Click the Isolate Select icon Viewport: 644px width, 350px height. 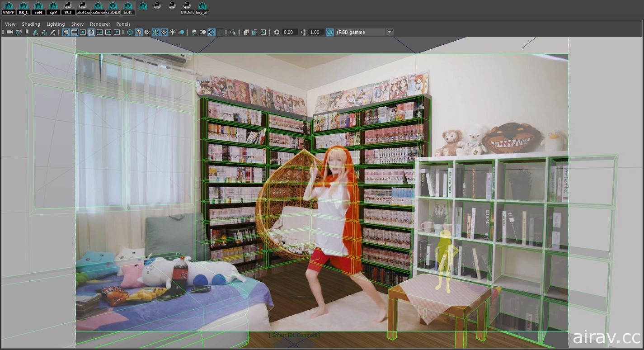(233, 32)
